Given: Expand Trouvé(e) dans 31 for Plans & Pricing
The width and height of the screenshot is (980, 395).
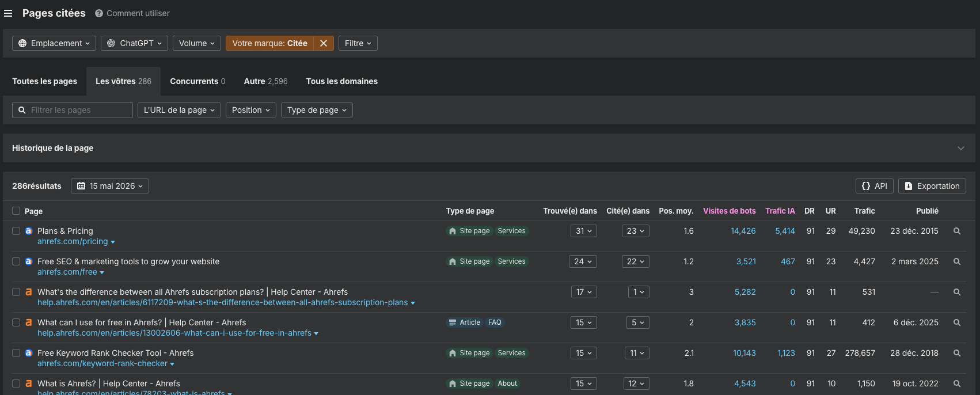Looking at the screenshot, I should pyautogui.click(x=584, y=231).
